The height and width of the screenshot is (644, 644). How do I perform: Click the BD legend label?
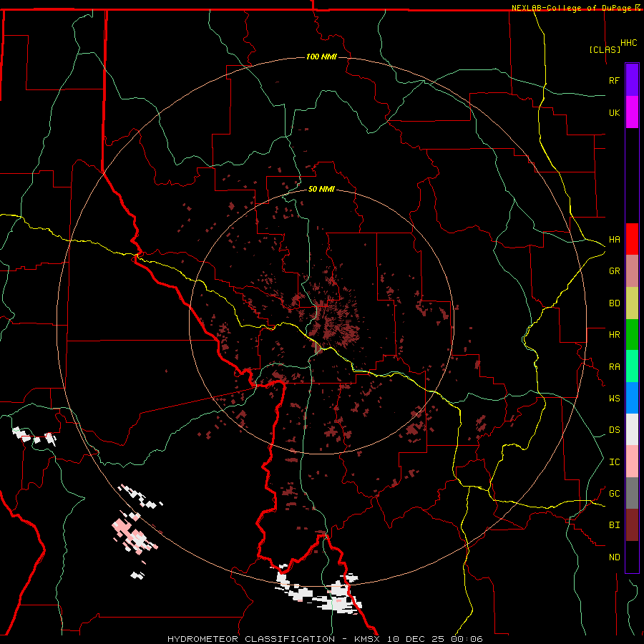[614, 303]
